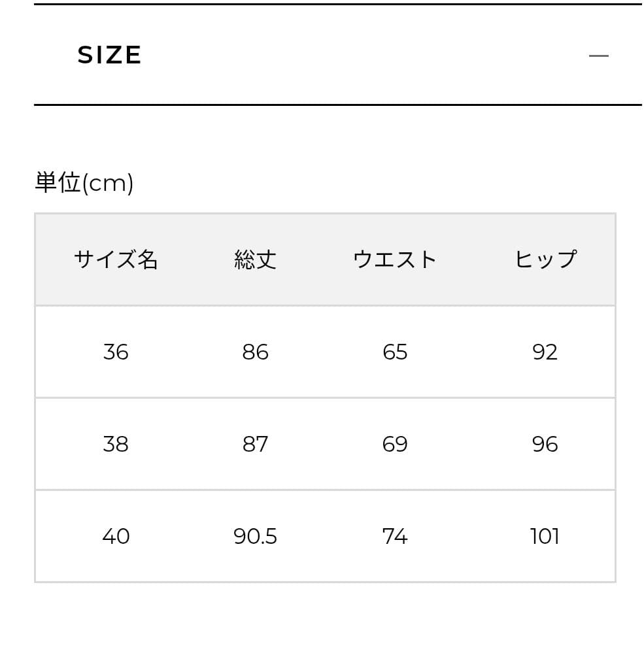Image resolution: width=644 pixels, height=655 pixels.
Task: Click size 40 in the size table
Action: coord(116,537)
